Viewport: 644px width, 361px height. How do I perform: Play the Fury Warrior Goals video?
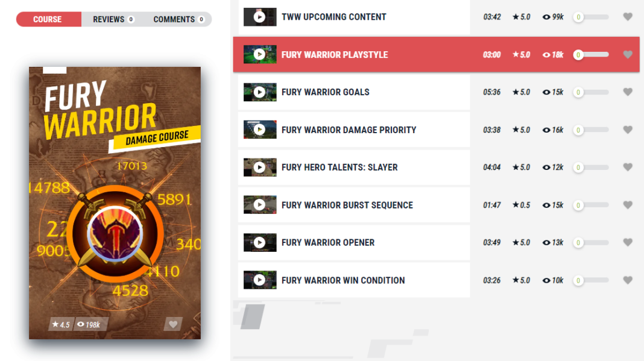point(259,92)
